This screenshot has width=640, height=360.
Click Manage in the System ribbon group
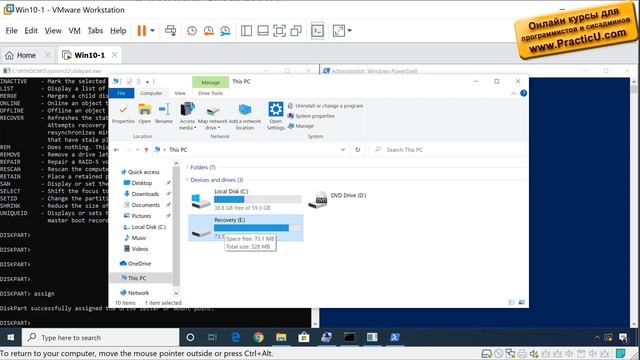point(301,126)
